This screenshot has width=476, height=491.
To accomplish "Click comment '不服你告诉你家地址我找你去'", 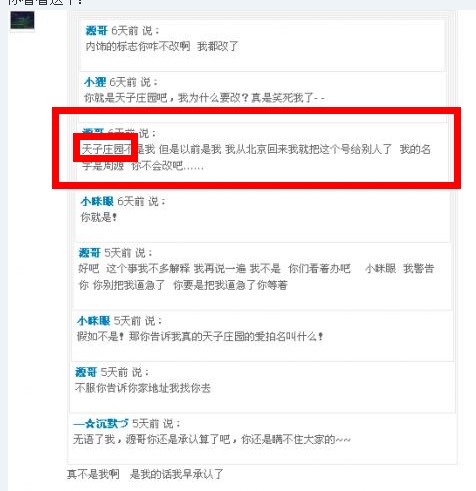I will [143, 388].
